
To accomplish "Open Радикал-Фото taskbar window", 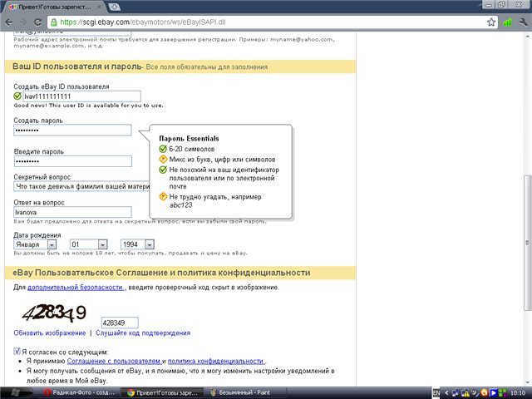I will pos(80,393).
